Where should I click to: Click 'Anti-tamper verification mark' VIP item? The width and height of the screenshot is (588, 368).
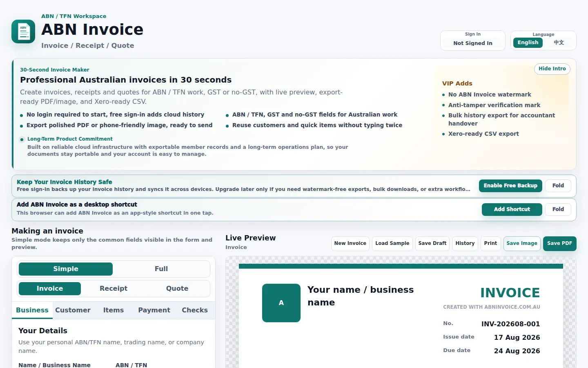[x=494, y=105]
